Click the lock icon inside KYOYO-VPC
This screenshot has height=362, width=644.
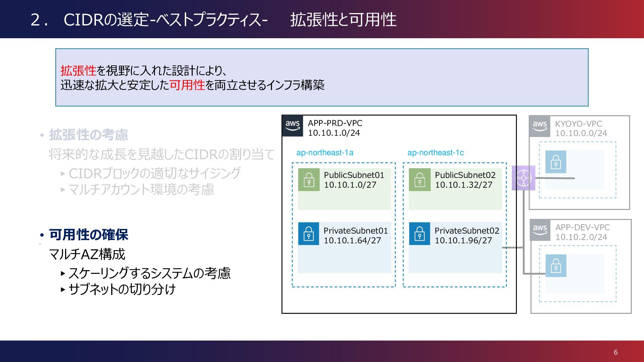coord(555,162)
